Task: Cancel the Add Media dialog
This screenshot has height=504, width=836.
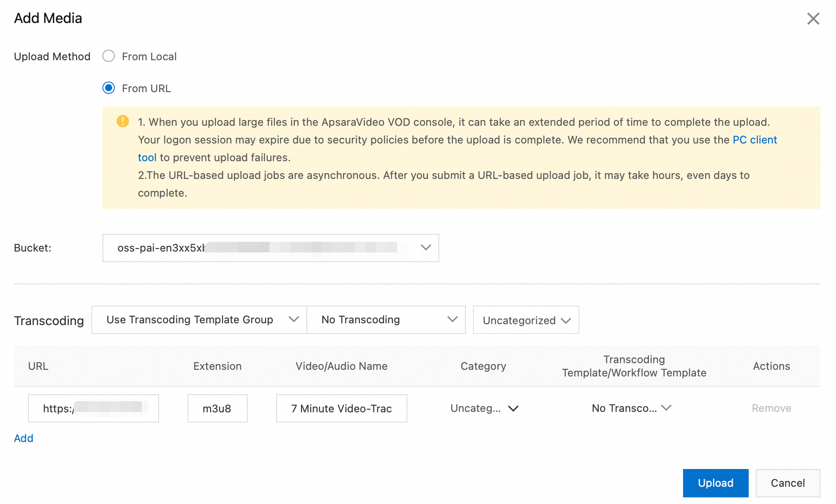Action: (x=788, y=483)
